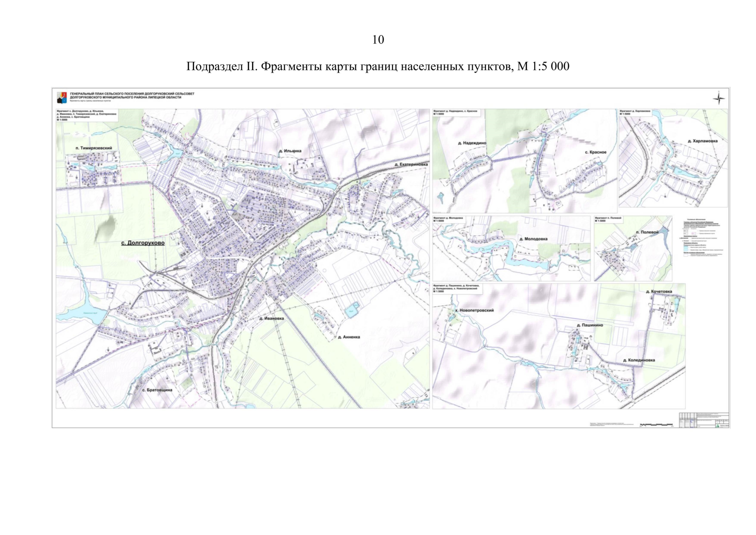The width and height of the screenshot is (756, 535).
Task: Click the с. Братовщина label
Action: pos(157,390)
